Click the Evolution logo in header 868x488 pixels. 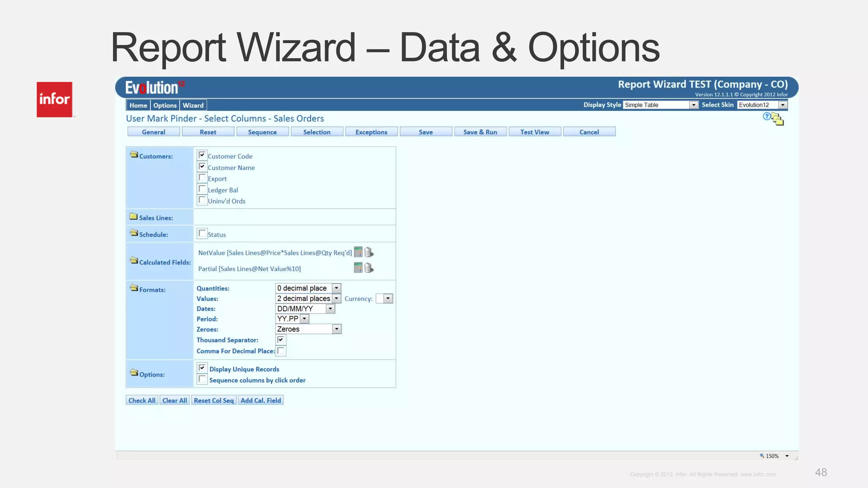(x=155, y=88)
